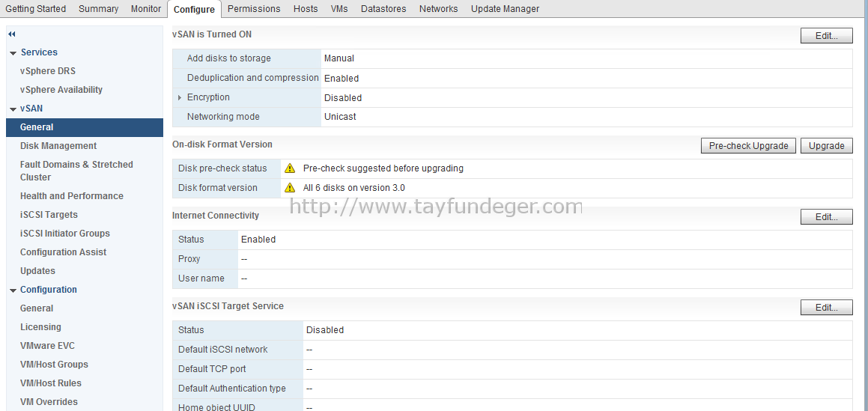Open Configuration Assist
868x411 pixels.
click(x=63, y=252)
